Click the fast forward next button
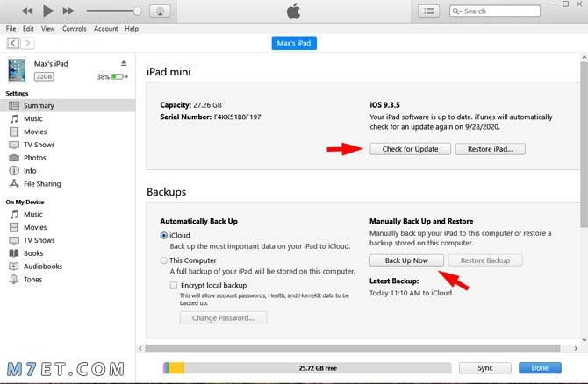 pos(68,11)
